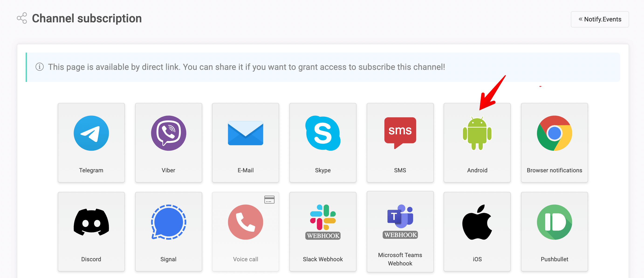Click the share icon beside Channel subscription
Viewport: 644px width, 278px height.
click(x=22, y=18)
